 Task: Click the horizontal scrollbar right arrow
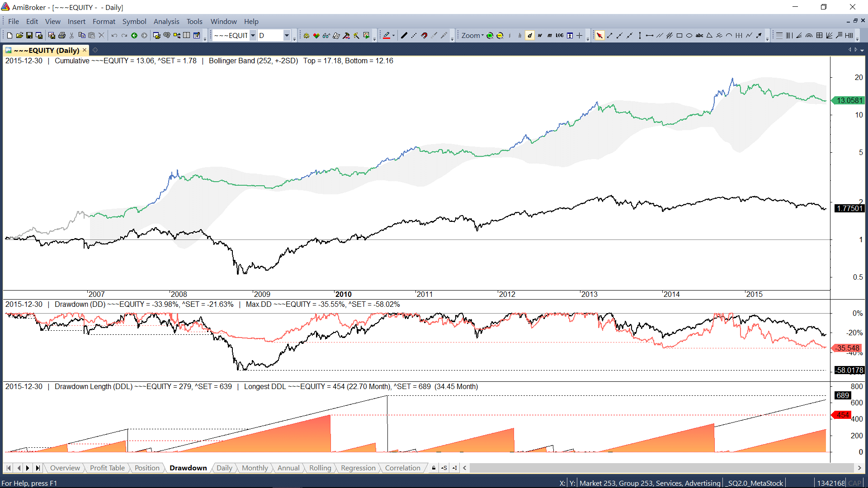(x=859, y=468)
